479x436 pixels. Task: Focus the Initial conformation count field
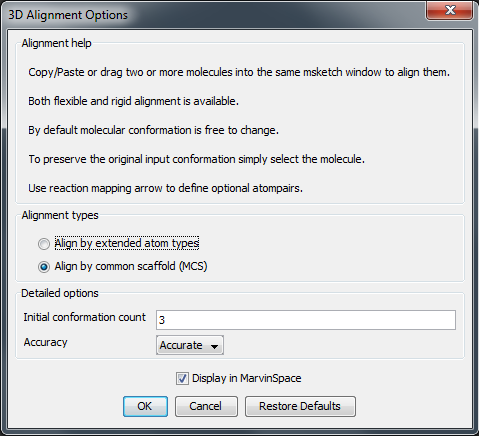point(306,320)
